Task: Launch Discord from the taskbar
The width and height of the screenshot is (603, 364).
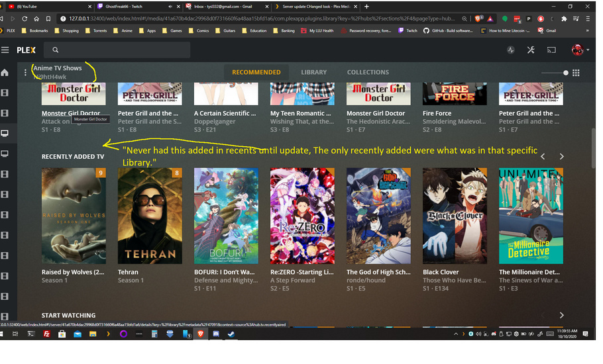Action: [x=216, y=334]
